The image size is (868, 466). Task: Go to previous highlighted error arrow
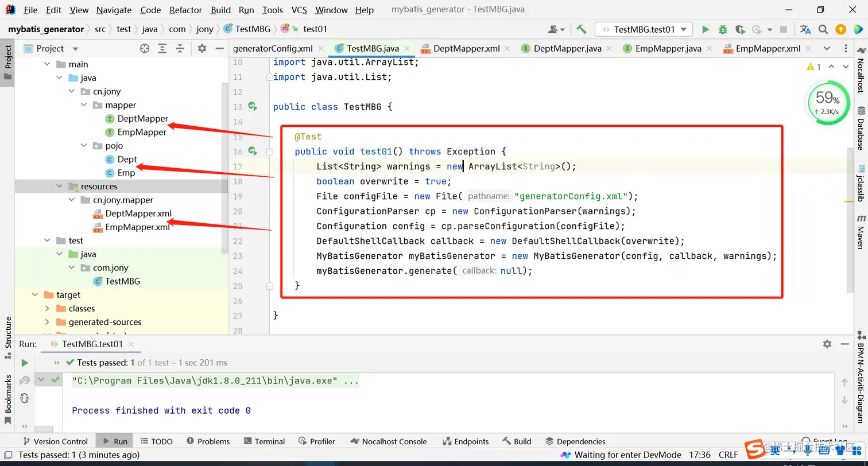coord(831,67)
